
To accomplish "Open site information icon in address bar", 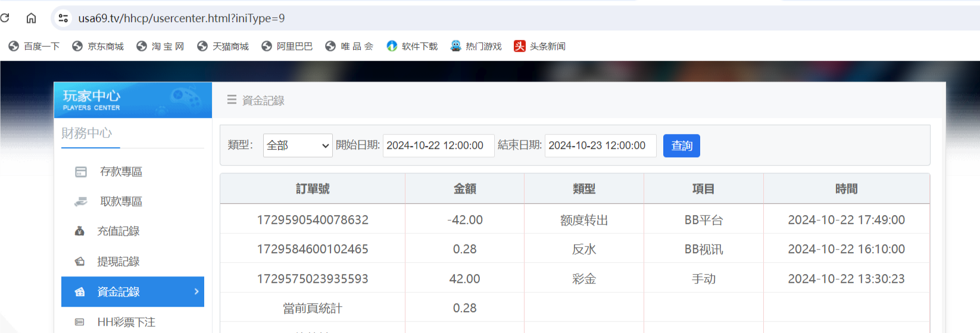I will (x=63, y=18).
